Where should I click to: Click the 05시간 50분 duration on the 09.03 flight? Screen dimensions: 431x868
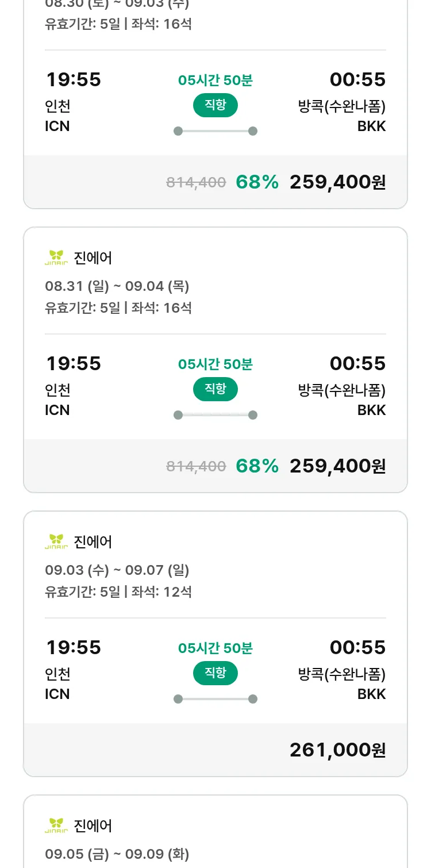coord(215,648)
